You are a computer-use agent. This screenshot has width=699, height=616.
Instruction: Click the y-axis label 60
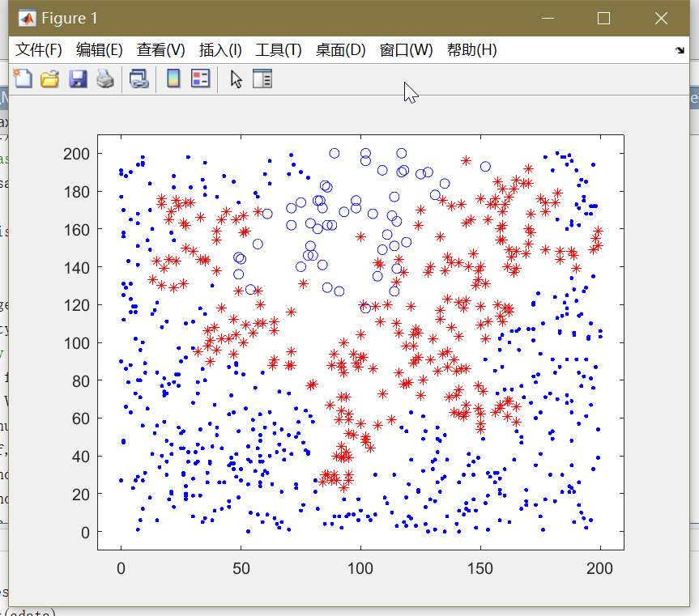[81, 419]
